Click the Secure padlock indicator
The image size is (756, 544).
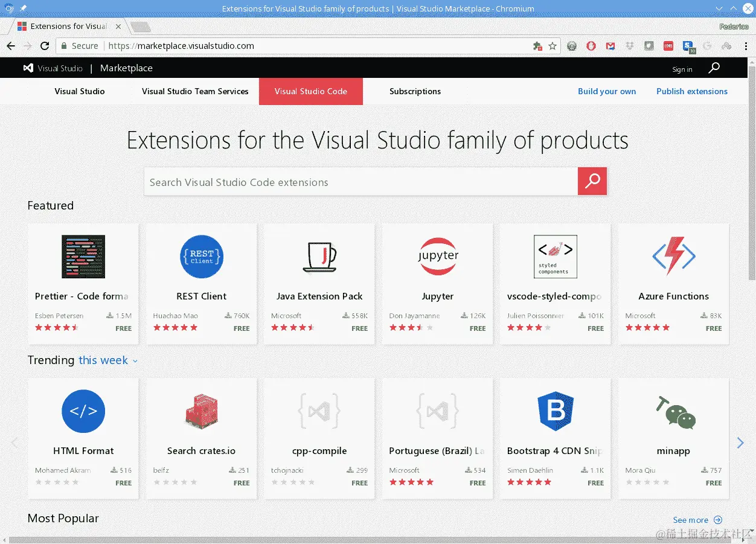(x=80, y=46)
